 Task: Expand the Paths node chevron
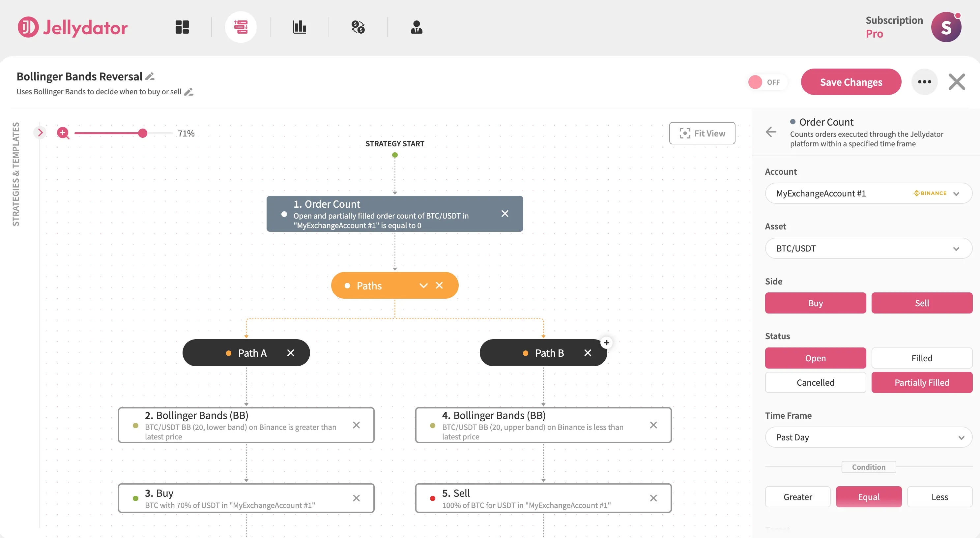[x=423, y=286]
